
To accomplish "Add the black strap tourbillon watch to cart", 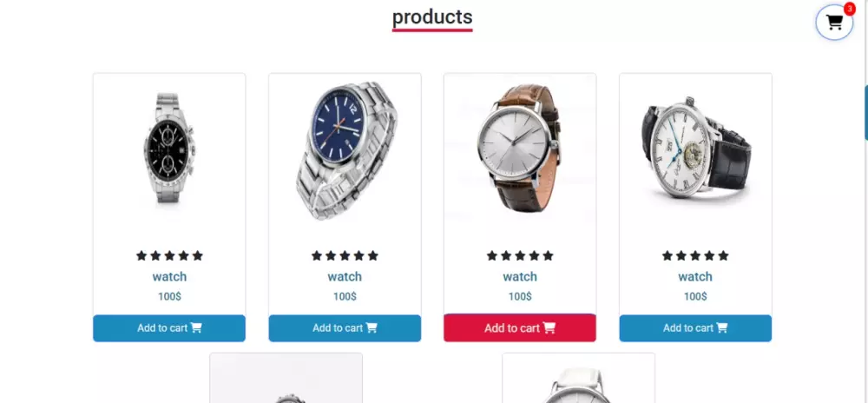I will 695,328.
